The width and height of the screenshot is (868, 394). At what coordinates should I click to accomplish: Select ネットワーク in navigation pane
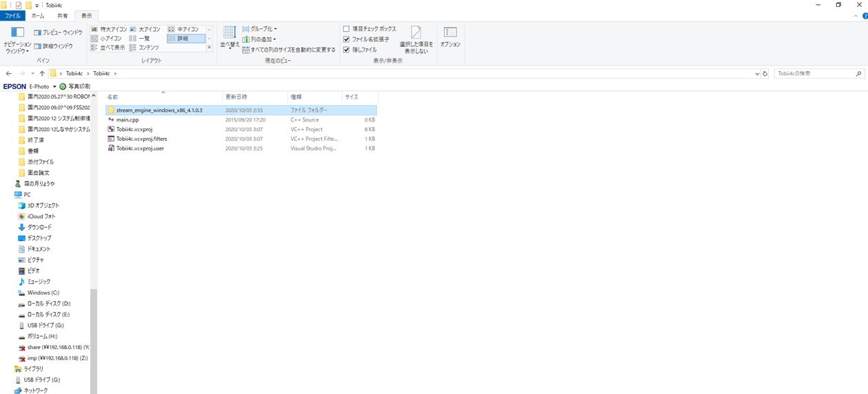point(30,391)
